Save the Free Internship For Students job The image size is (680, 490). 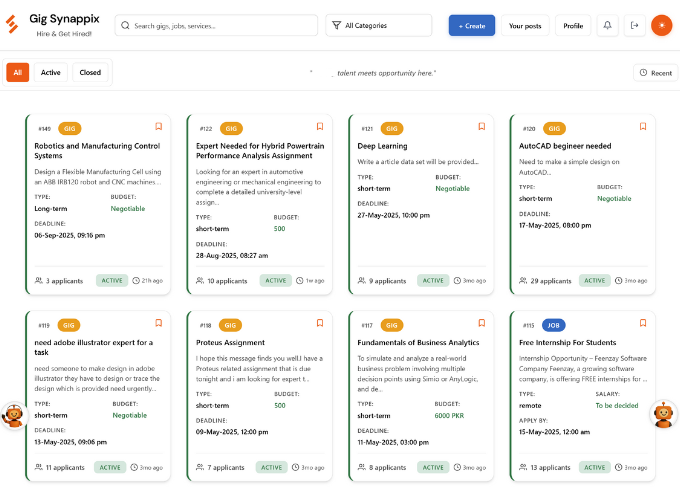643,323
